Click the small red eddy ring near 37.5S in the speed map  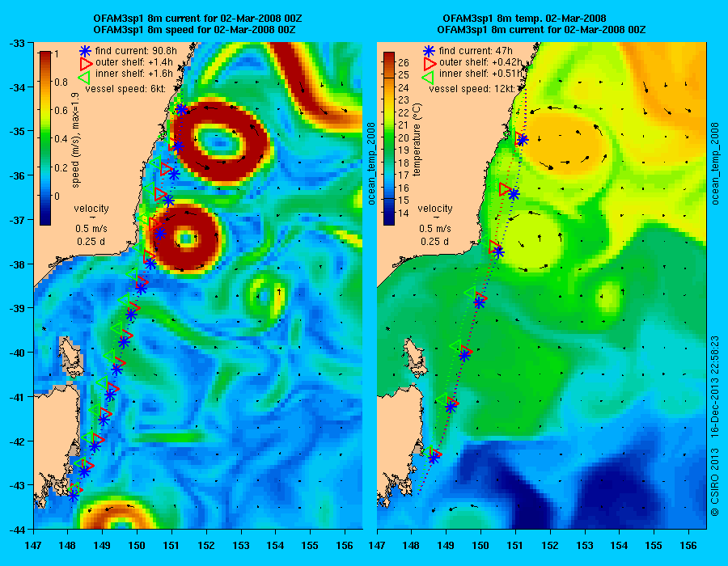(x=186, y=238)
